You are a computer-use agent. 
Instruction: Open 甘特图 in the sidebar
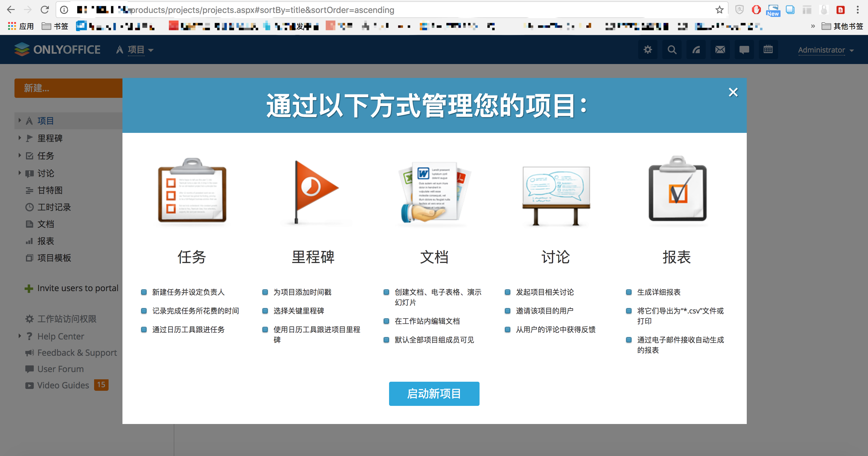tap(50, 190)
